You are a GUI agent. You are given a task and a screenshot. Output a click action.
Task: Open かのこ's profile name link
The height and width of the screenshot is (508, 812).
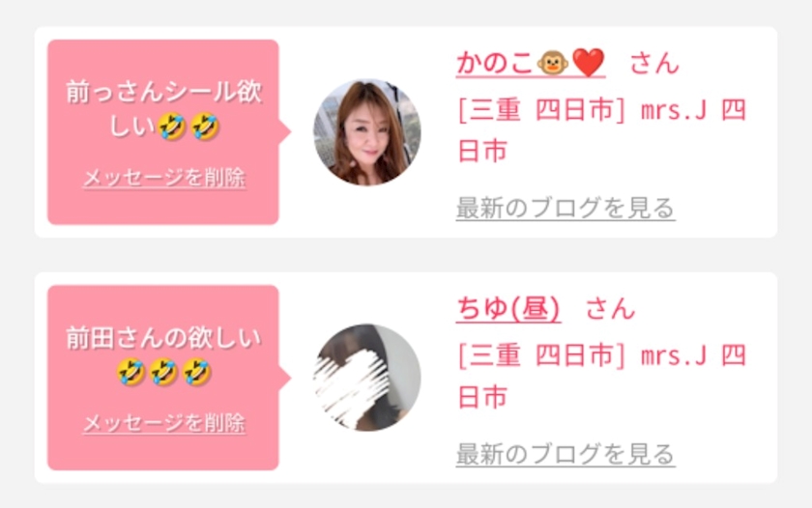click(531, 63)
